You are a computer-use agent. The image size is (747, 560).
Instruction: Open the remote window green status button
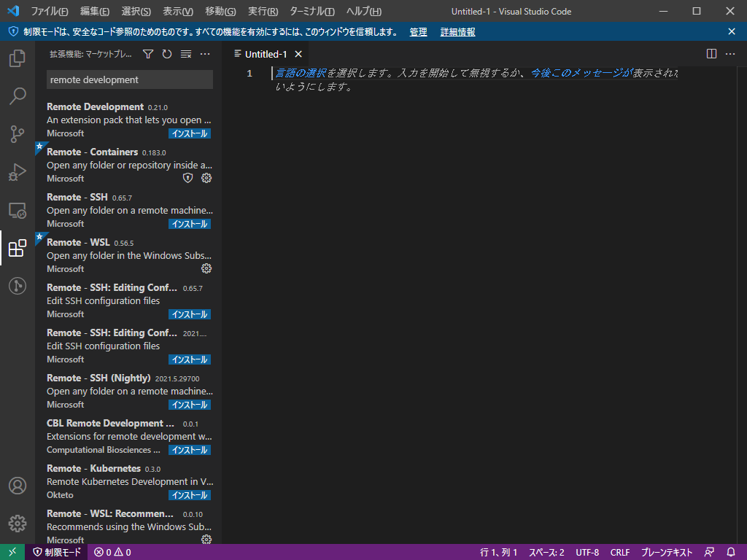12,552
